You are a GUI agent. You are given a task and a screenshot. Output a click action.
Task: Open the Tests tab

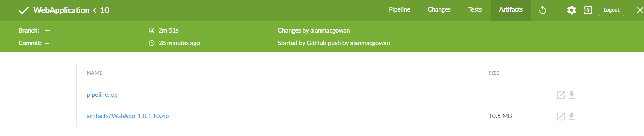[x=475, y=10]
